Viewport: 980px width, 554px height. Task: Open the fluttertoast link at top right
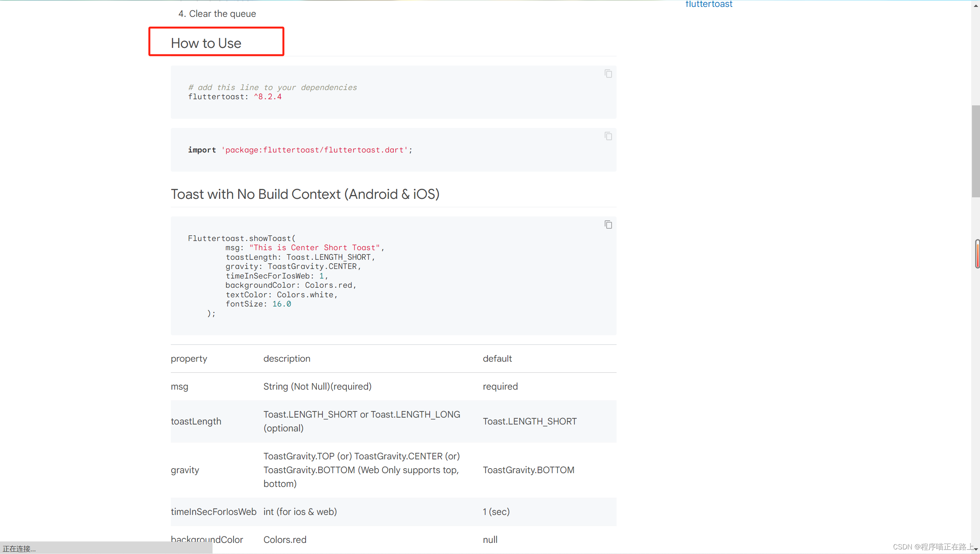(708, 4)
